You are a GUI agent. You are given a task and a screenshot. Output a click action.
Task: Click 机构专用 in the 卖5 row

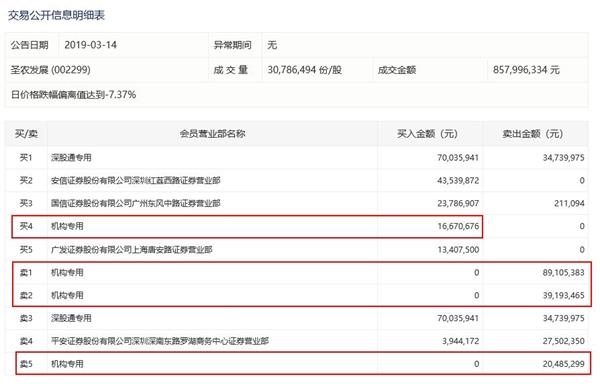tap(67, 364)
